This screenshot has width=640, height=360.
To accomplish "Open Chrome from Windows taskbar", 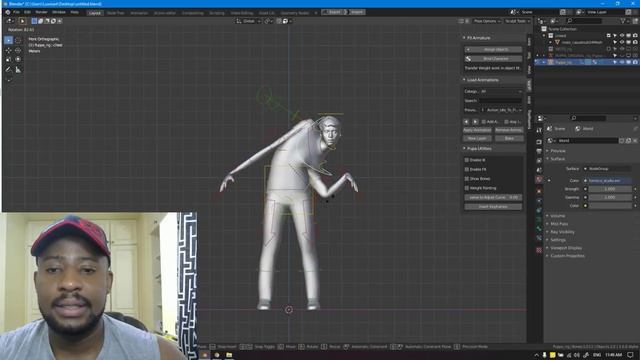I will [217, 355].
